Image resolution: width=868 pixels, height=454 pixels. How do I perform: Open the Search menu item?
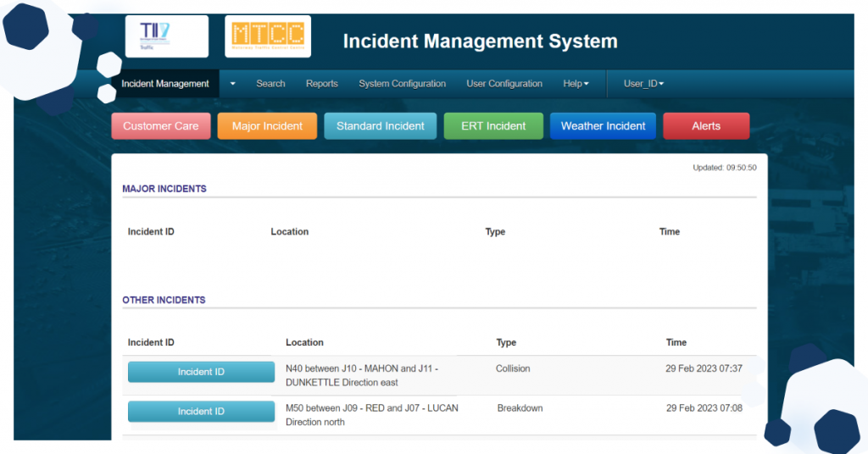(x=270, y=84)
